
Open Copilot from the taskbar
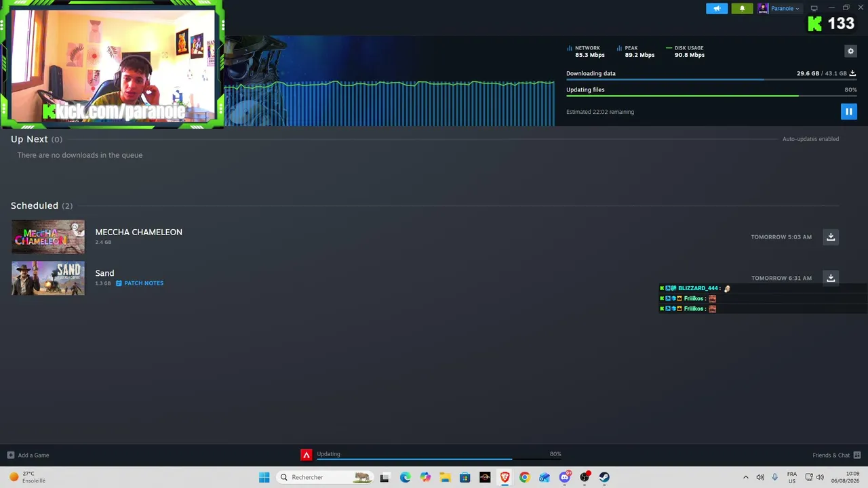click(x=425, y=477)
